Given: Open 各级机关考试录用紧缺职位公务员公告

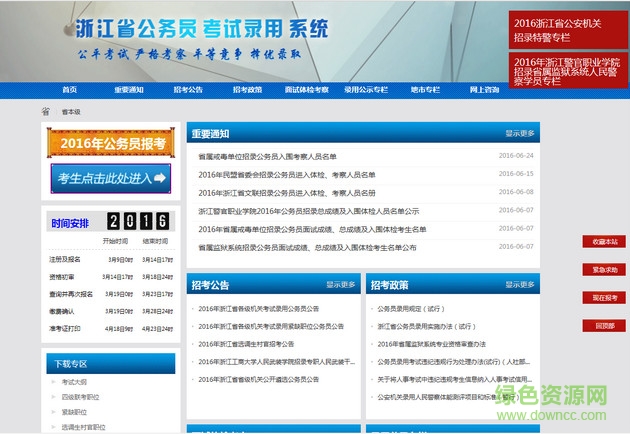Looking at the screenshot, I should 271,326.
